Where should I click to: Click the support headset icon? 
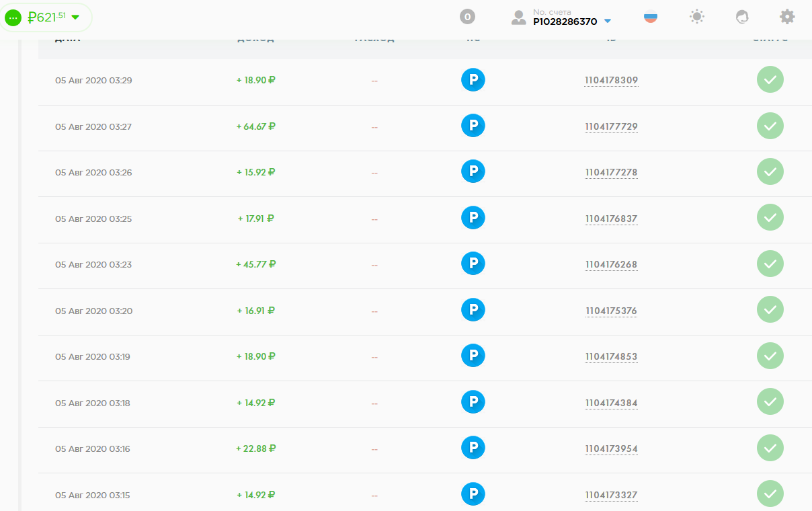tap(742, 17)
